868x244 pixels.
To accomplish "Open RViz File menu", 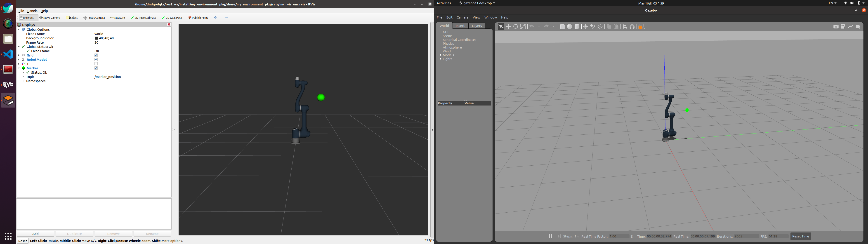I will coord(21,11).
